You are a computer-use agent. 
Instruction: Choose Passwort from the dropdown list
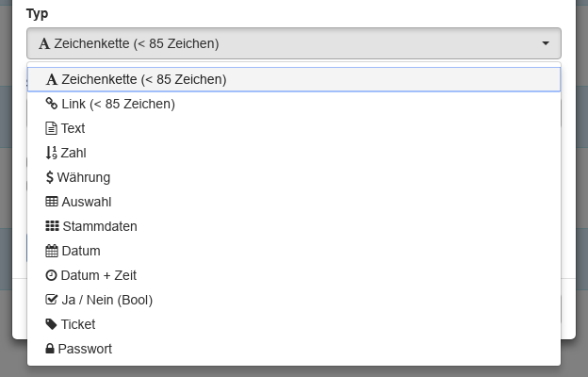pos(85,349)
